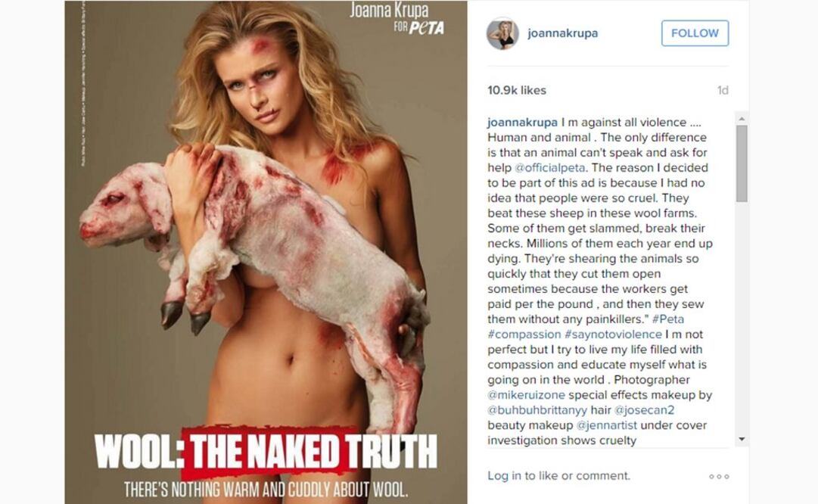View the 10.9k likes count
818x504 pixels.
tap(517, 90)
